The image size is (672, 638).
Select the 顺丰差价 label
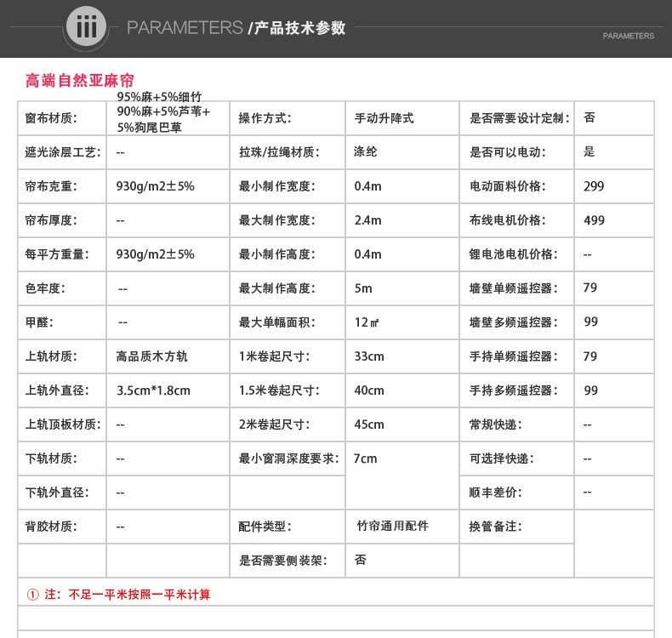tap(496, 493)
